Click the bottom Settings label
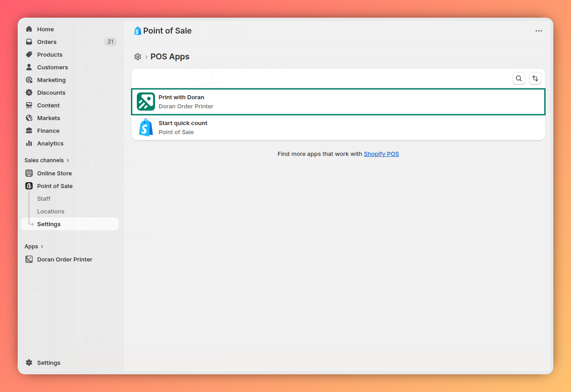The image size is (571, 392). (x=48, y=363)
